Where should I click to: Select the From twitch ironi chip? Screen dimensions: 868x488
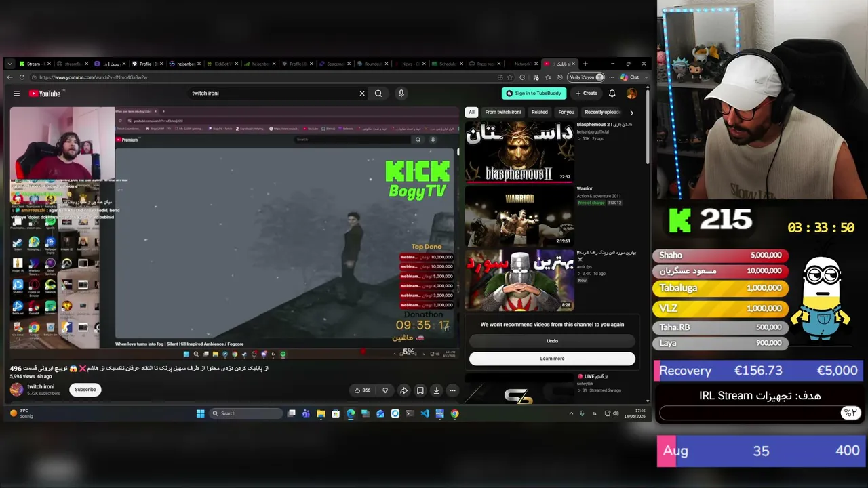(503, 112)
